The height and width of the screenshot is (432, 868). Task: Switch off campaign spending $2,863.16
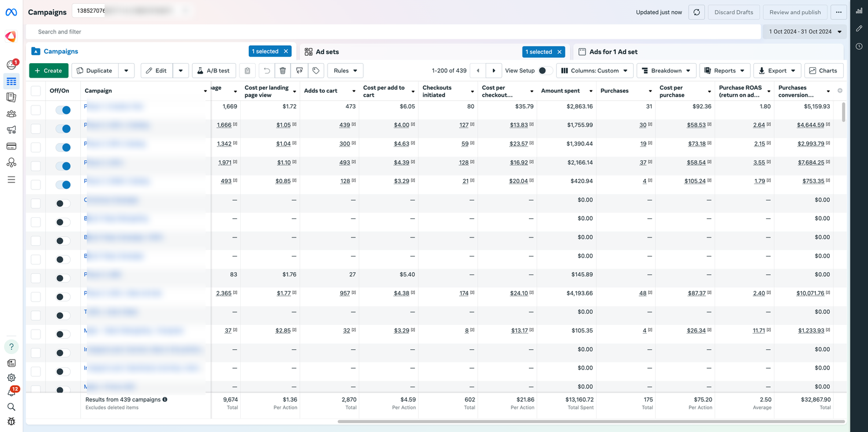[x=62, y=109]
